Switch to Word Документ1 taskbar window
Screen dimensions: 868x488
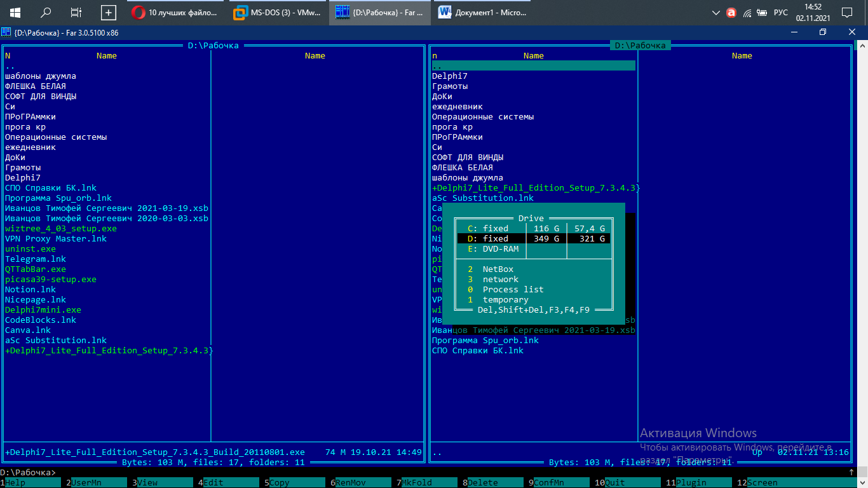coord(483,12)
